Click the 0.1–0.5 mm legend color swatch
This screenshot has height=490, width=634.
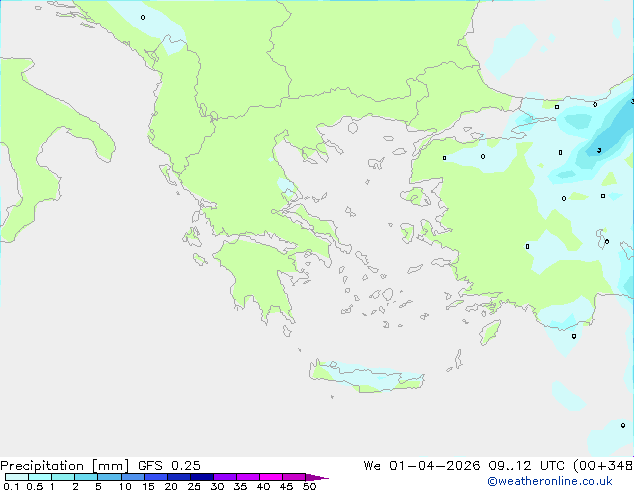coord(17,477)
